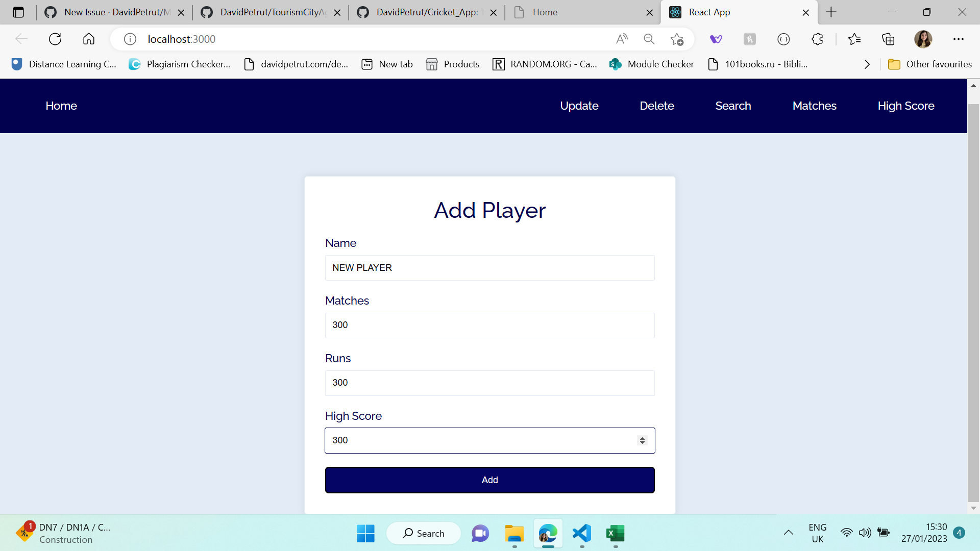Open the Module Checker favourite

pyautogui.click(x=652, y=64)
